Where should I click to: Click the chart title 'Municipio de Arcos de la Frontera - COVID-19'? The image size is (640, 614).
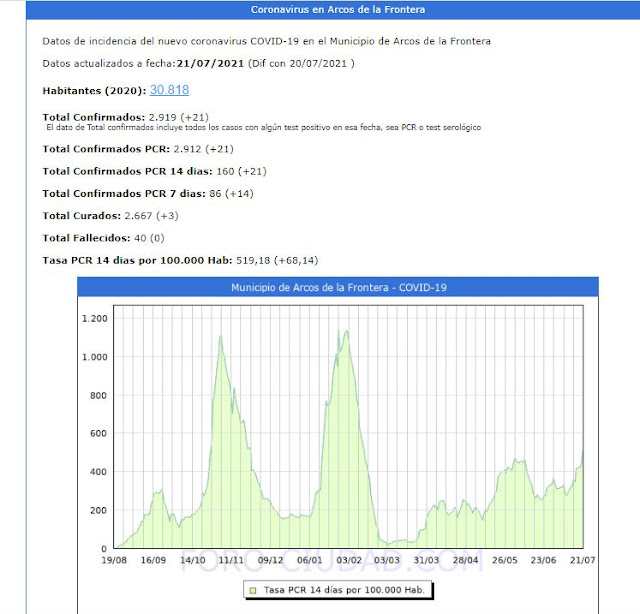click(338, 287)
